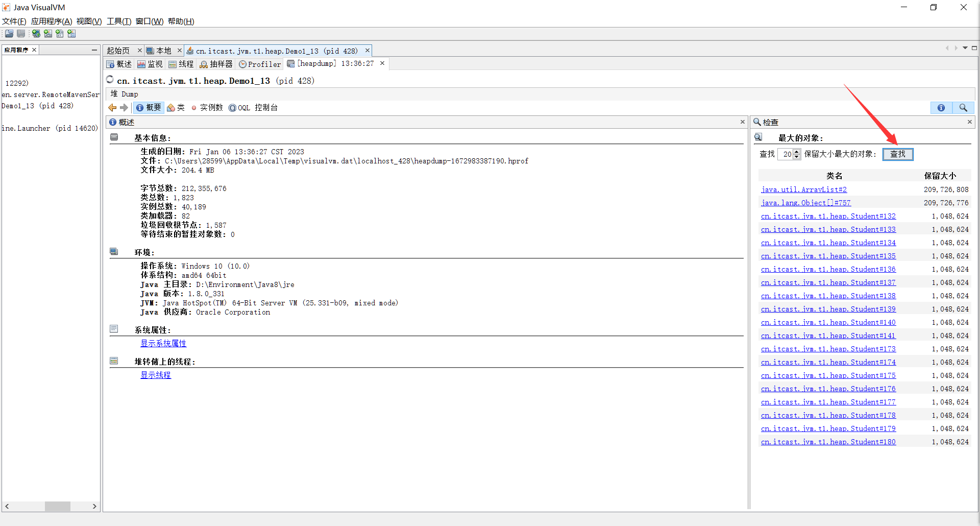Click the Load snapshot toolbar icon

[x=9, y=34]
